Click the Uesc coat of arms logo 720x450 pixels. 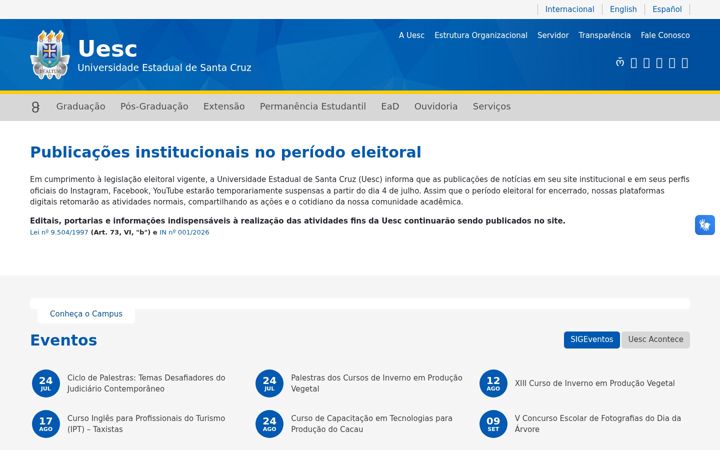[x=50, y=55]
